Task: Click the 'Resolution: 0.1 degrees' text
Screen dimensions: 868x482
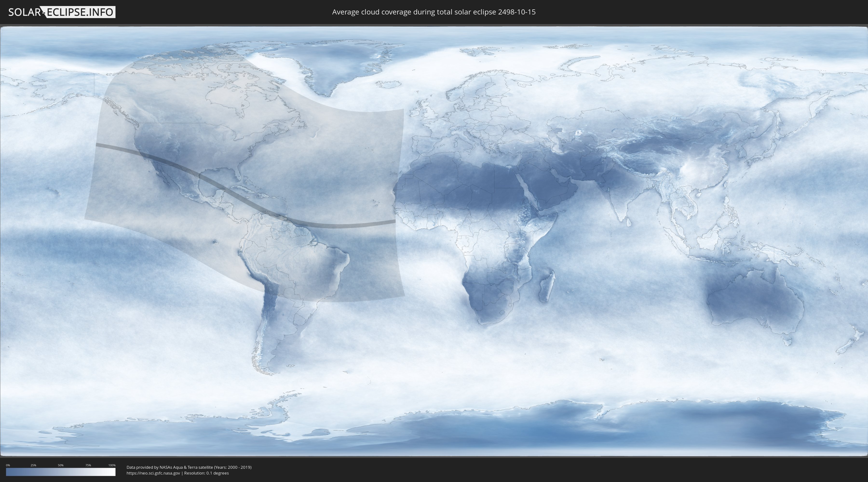Action: (x=207, y=473)
